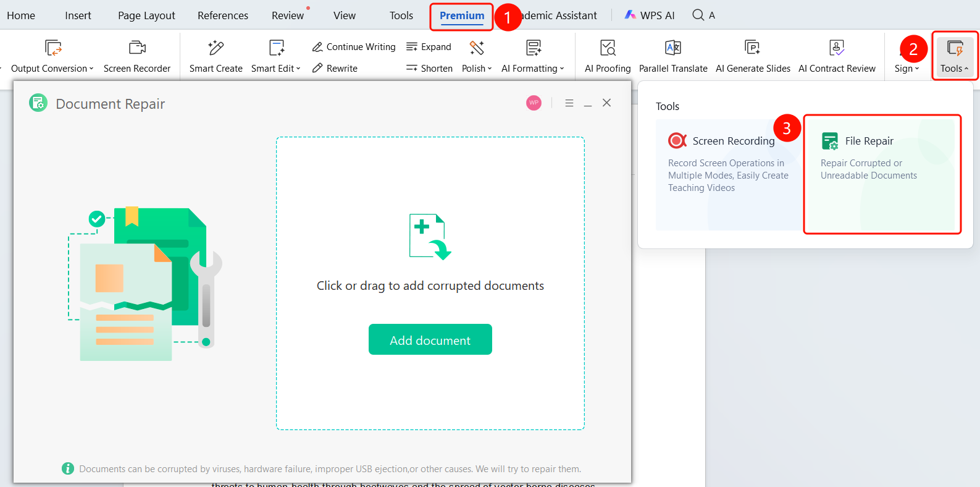The width and height of the screenshot is (980, 487).
Task: Start AI Generate Slides
Action: pyautogui.click(x=753, y=56)
